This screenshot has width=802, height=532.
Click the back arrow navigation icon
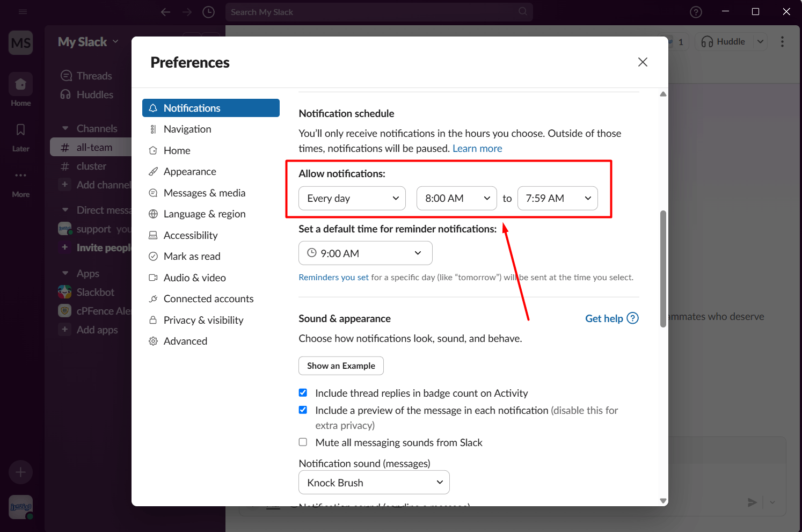tap(165, 12)
